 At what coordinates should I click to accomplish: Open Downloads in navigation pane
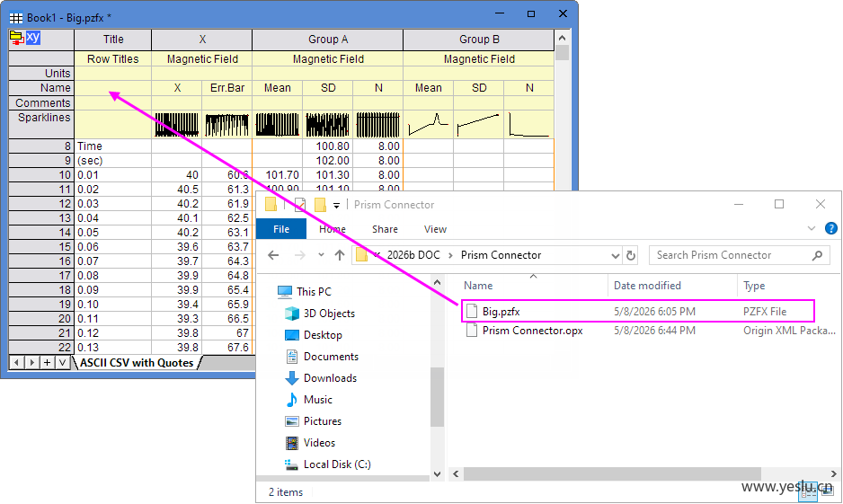tap(321, 377)
